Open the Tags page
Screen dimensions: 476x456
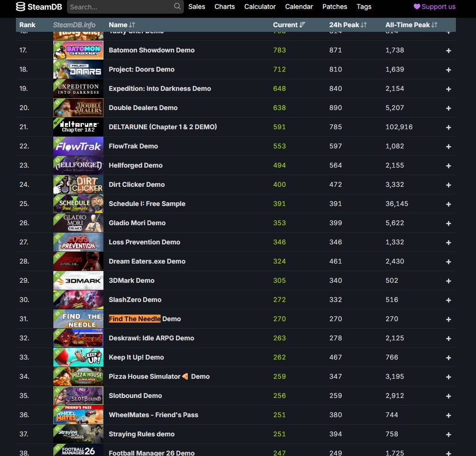364,7
